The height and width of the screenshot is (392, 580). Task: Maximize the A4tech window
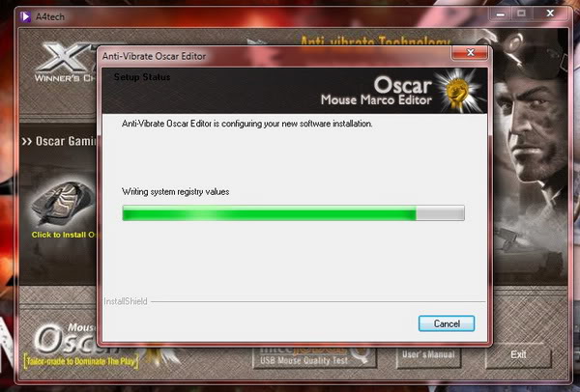tap(522, 14)
